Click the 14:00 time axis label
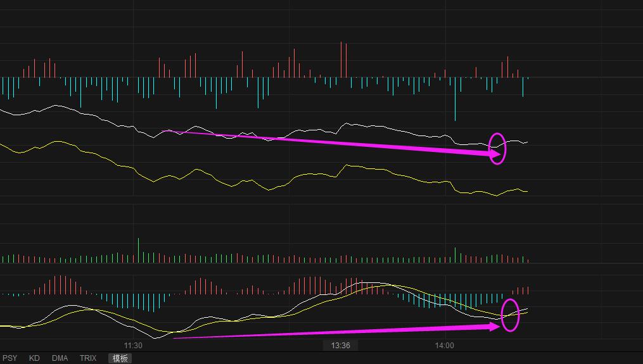 point(445,346)
